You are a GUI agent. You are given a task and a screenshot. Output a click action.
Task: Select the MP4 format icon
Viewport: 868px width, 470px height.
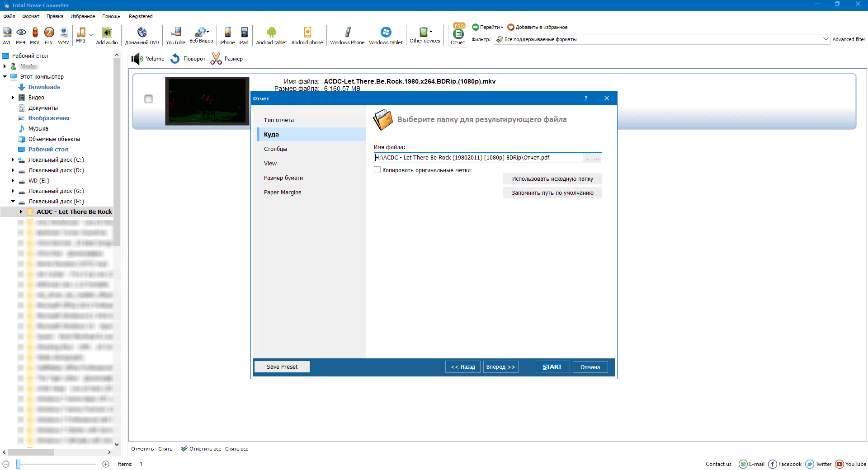coord(21,36)
